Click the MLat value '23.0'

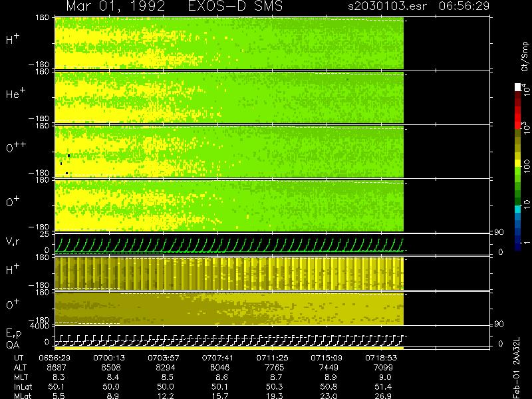pyautogui.click(x=329, y=396)
